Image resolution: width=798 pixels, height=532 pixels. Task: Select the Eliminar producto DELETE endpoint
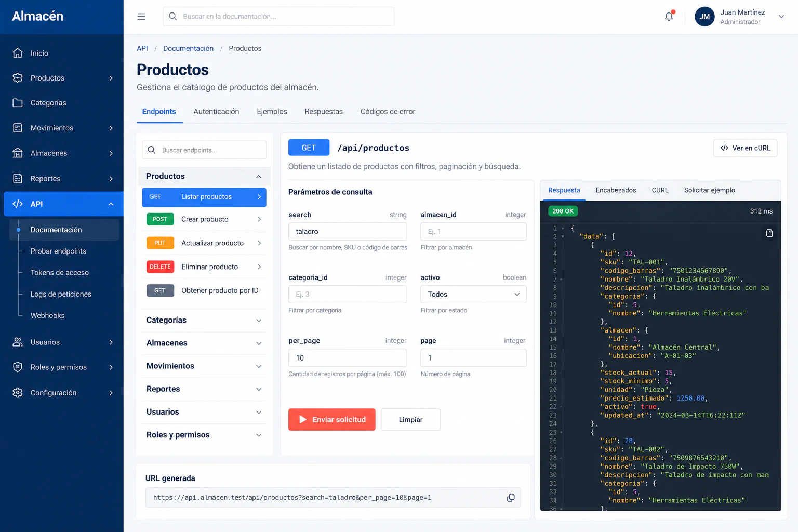(x=204, y=267)
